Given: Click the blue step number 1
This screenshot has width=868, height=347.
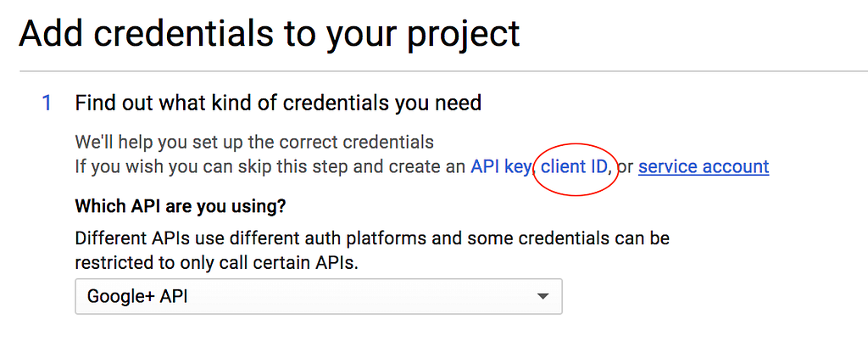Looking at the screenshot, I should (47, 104).
